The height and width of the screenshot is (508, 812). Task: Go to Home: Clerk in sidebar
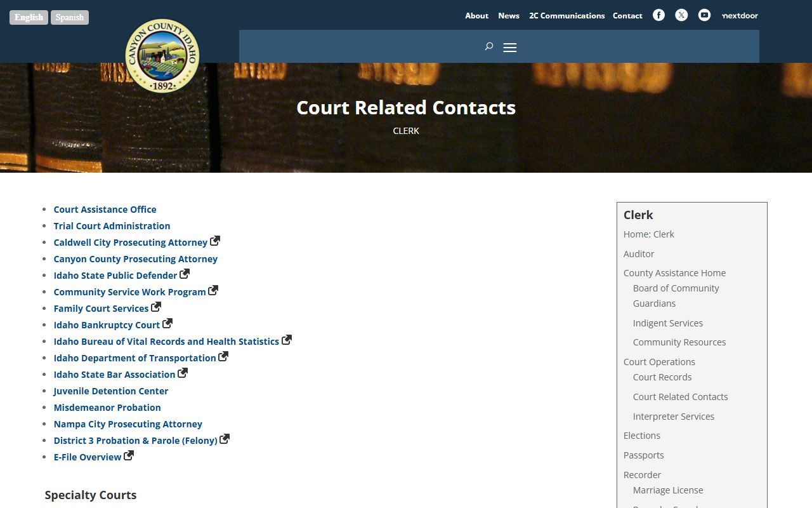[x=649, y=234]
